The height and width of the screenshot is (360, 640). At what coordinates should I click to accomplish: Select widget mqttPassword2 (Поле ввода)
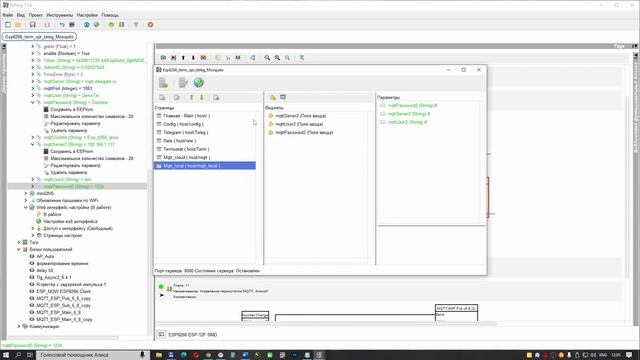pyautogui.click(x=304, y=133)
